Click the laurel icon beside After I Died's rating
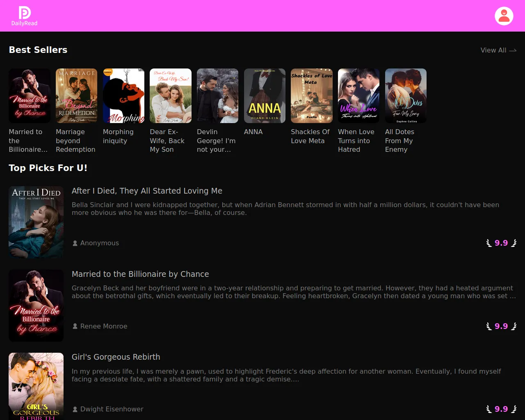This screenshot has height=420, width=525. point(489,243)
